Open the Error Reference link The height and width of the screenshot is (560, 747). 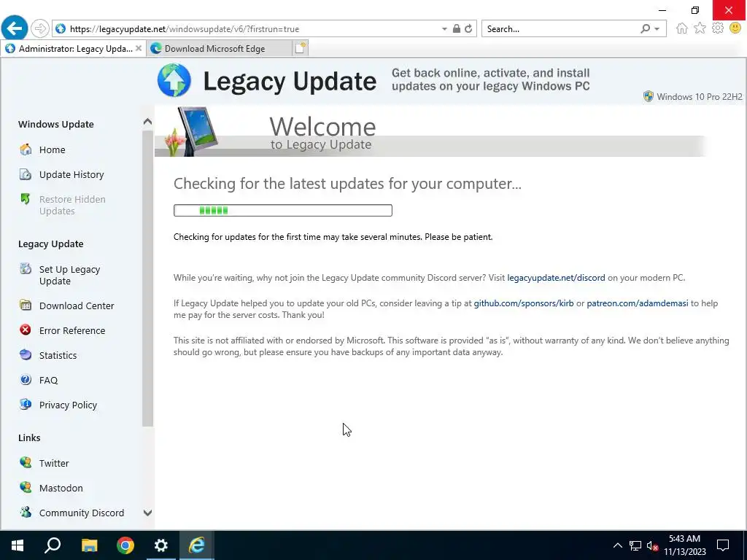click(72, 330)
